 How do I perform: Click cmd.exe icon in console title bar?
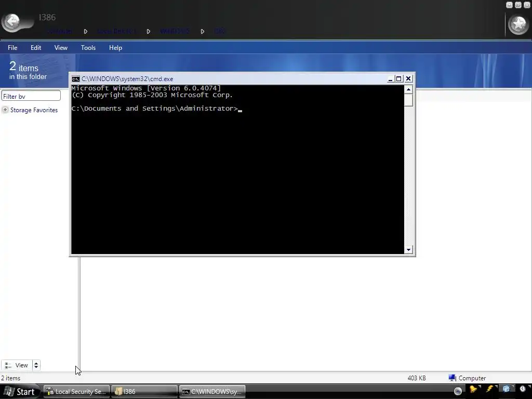(76, 79)
